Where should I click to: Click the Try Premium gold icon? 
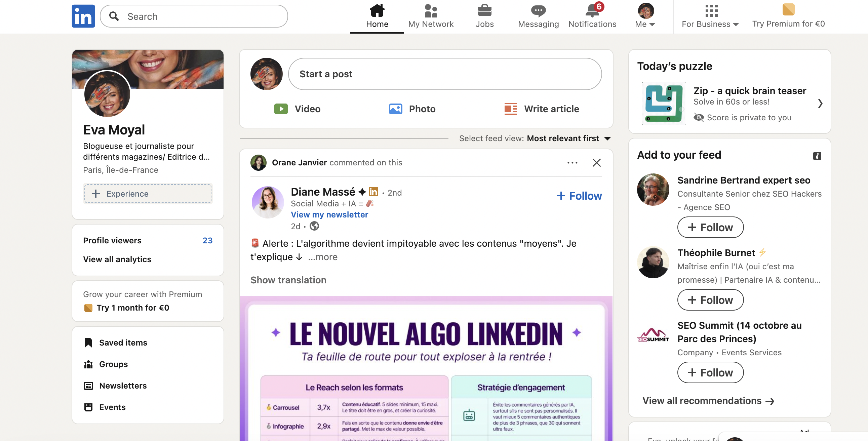coord(788,9)
